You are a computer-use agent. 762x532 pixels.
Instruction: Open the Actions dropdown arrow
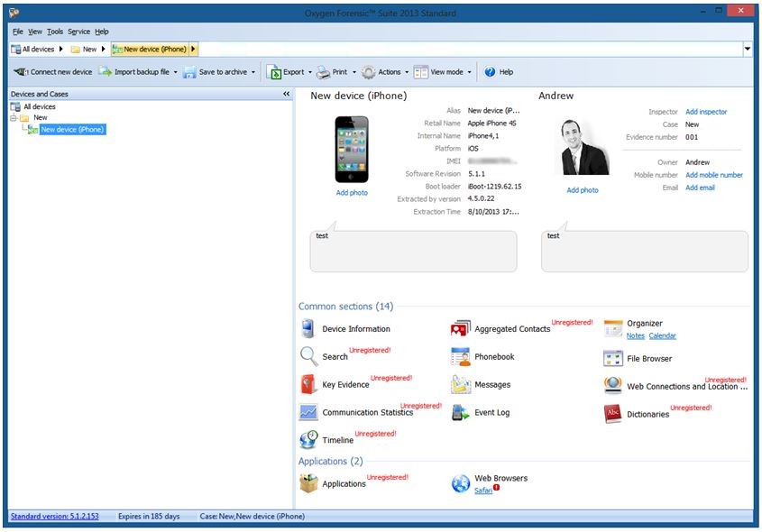tap(407, 72)
